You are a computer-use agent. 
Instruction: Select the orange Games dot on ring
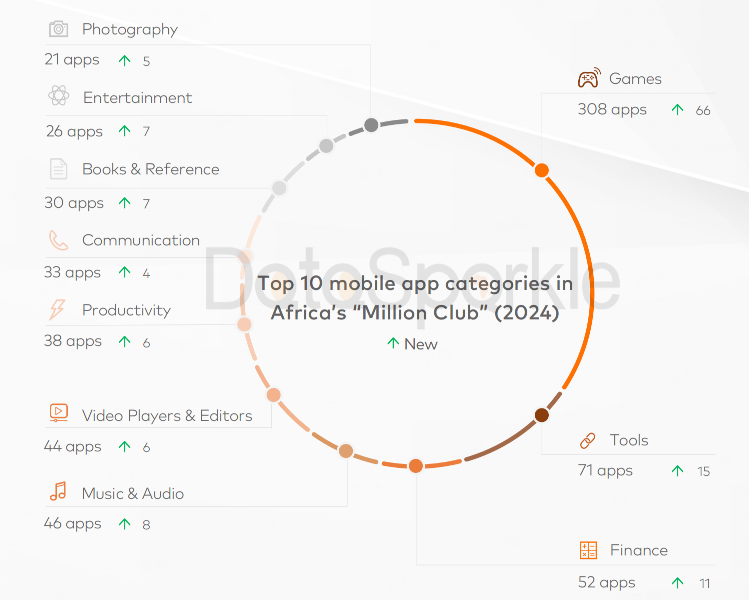541,170
